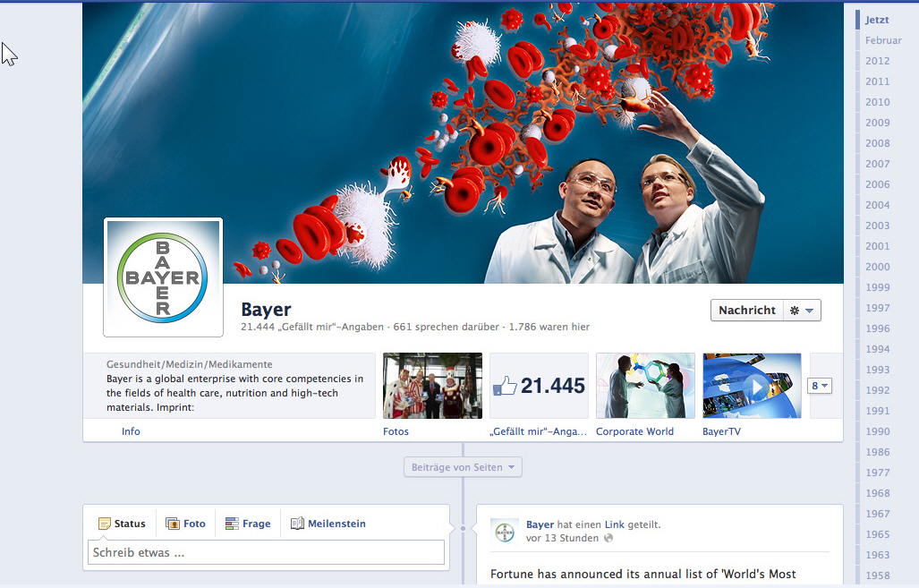Jump to 2006 on the timeline
This screenshot has height=588, width=919.
coord(877,184)
